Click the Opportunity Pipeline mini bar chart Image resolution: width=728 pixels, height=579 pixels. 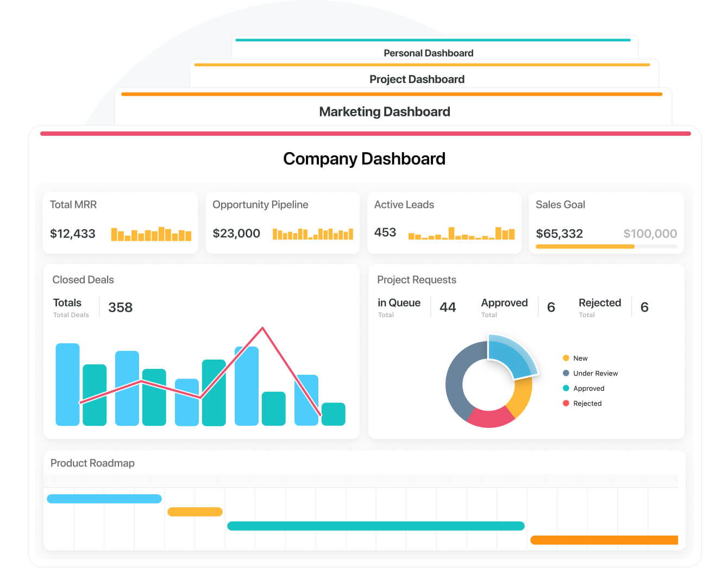tap(313, 234)
